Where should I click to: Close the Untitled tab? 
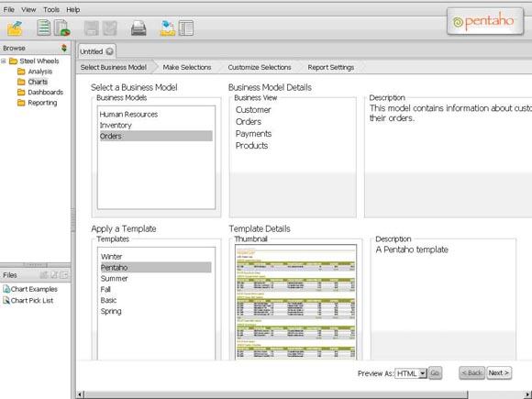point(109,51)
